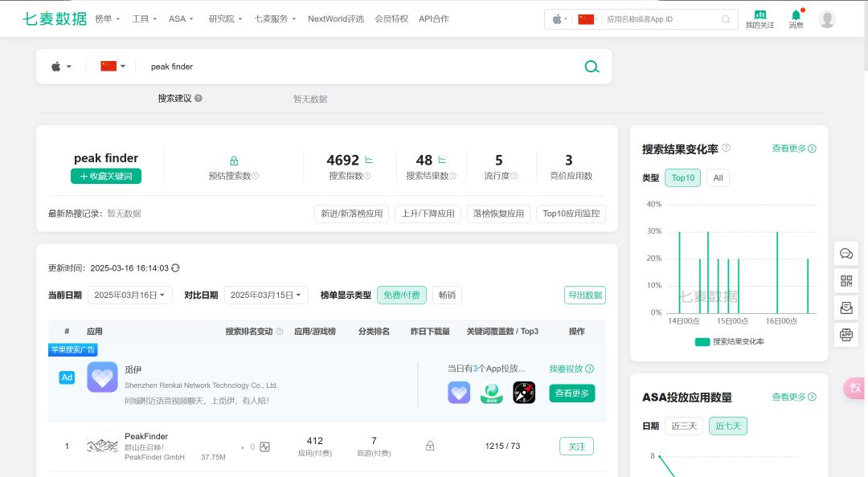Open the user avatar profile
This screenshot has height=477, width=868.
pos(827,18)
